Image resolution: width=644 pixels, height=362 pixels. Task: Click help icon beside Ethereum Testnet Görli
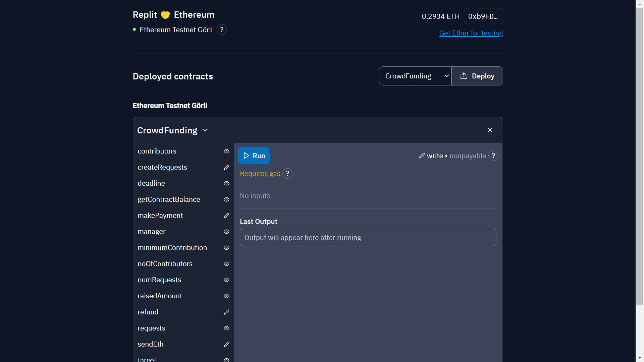(221, 30)
